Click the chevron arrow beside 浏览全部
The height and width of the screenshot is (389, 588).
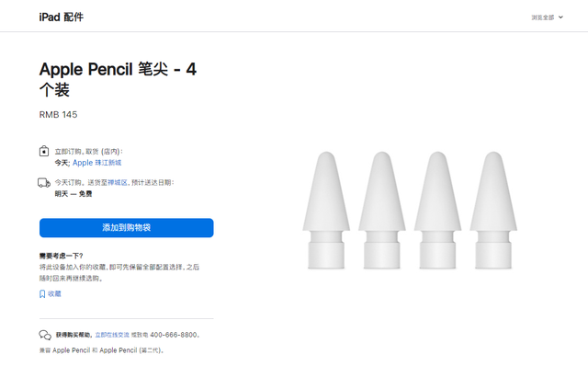(561, 17)
